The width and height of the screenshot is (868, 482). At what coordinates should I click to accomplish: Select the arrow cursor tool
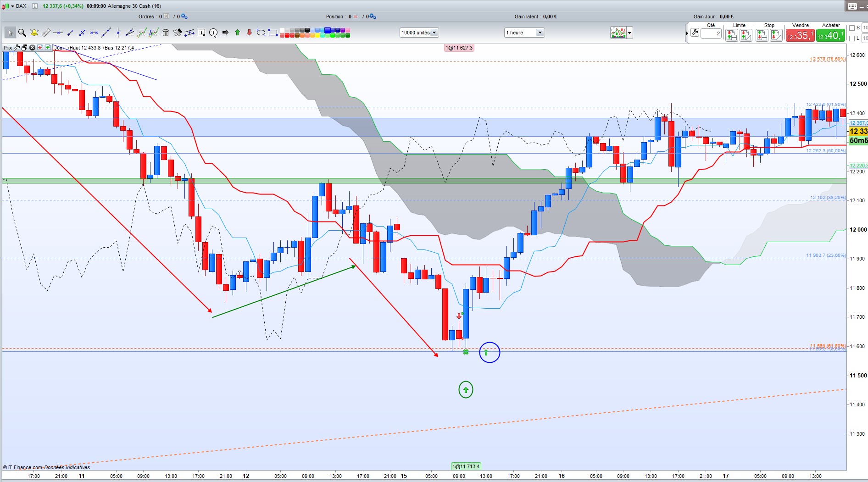(x=10, y=33)
